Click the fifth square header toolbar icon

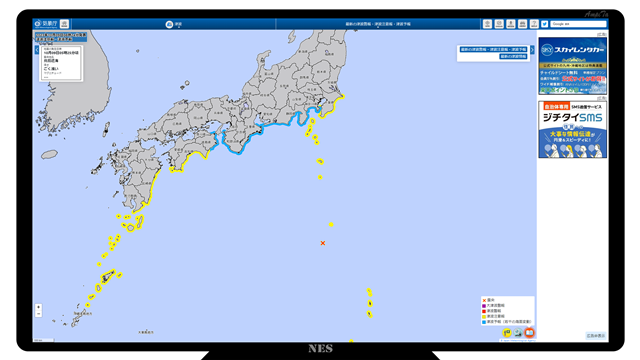tap(534, 24)
